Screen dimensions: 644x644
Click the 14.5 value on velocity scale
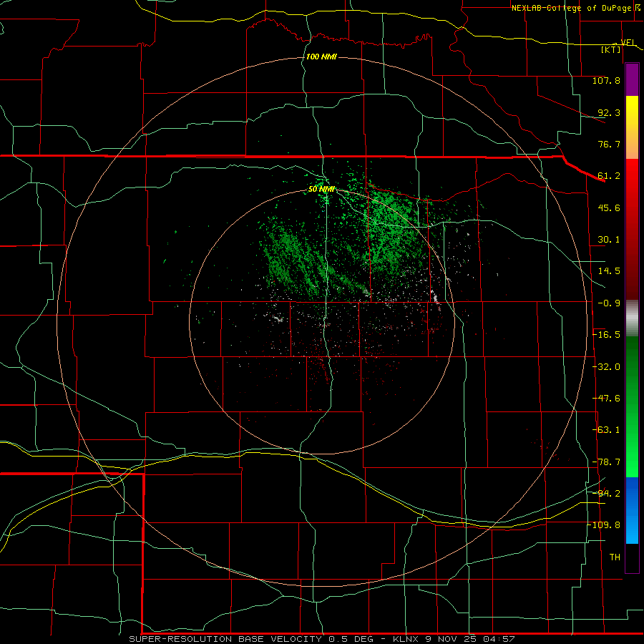609,271
